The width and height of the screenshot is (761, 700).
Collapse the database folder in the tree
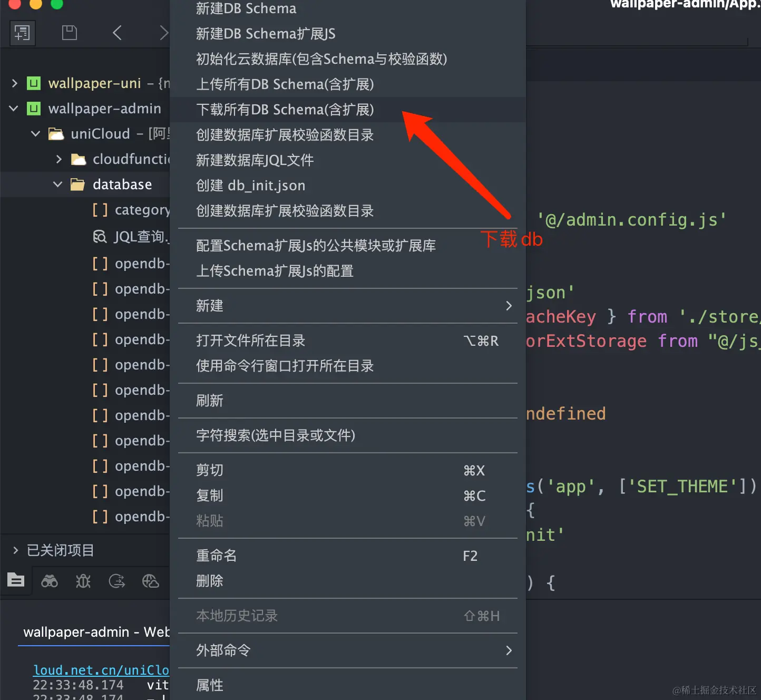(57, 184)
